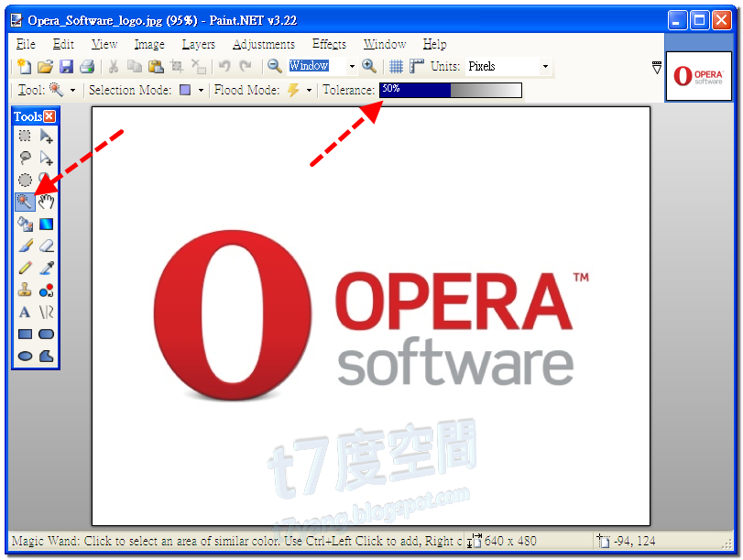Image resolution: width=743 pixels, height=560 pixels.
Task: Select the Rectangle Select tool
Action: coord(25,136)
